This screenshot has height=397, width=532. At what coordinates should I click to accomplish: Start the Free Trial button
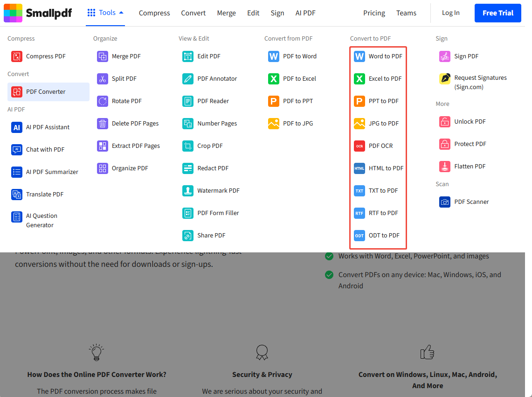click(498, 13)
